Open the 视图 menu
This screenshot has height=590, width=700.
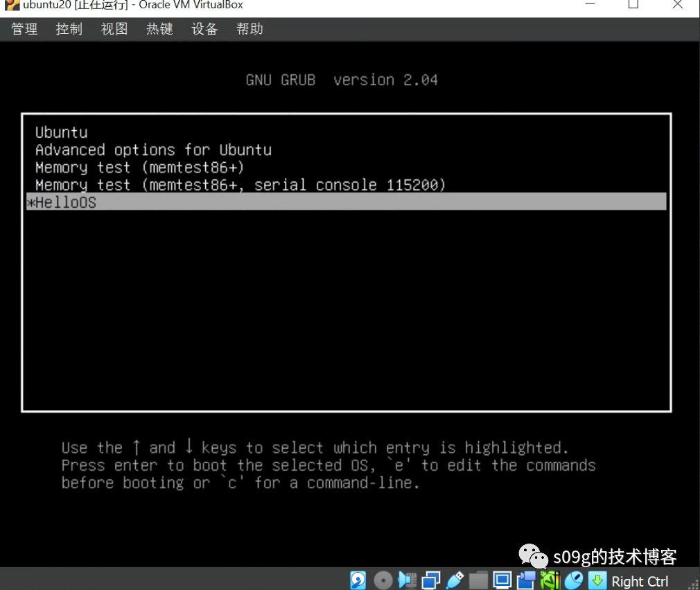[114, 29]
